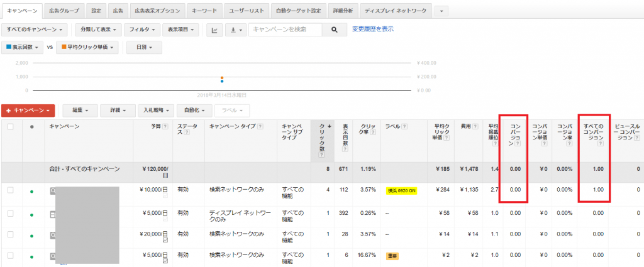
Task: Click help icon under 表示回数 header
Action: (345, 150)
